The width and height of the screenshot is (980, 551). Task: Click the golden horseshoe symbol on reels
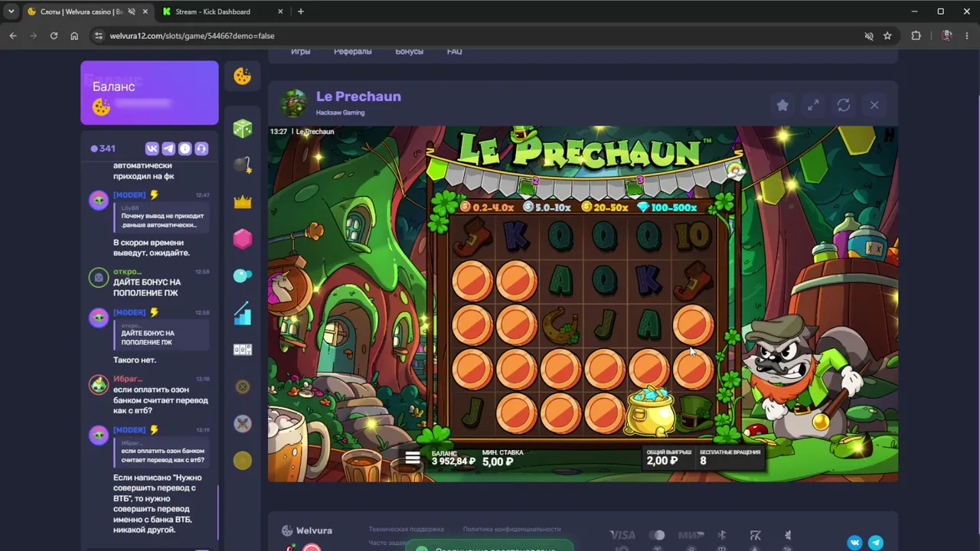click(560, 324)
